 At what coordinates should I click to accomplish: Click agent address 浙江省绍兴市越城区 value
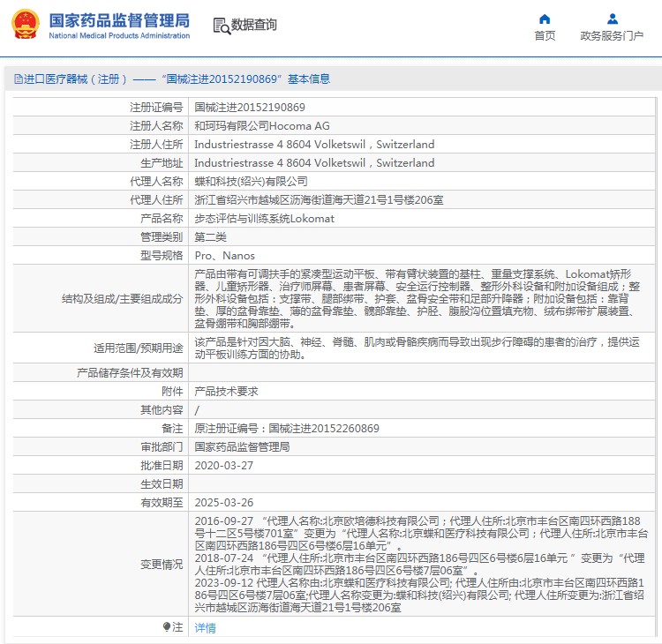pos(319,200)
